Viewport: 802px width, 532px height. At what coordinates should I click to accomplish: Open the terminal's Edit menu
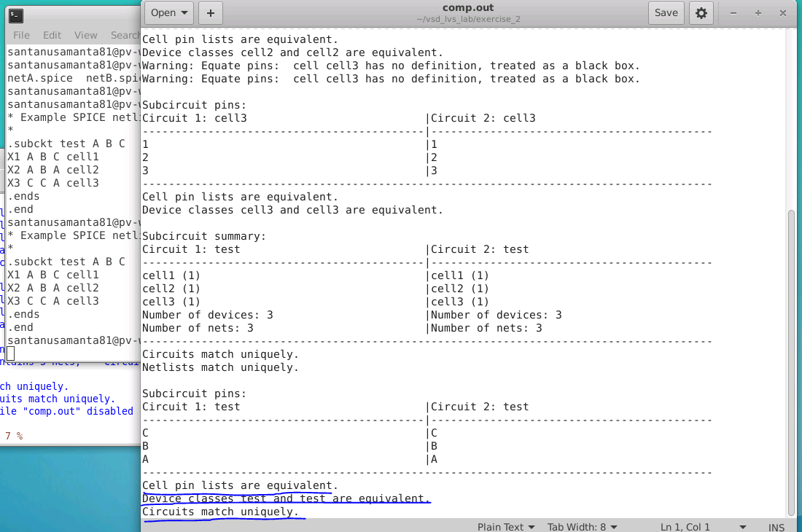tap(51, 35)
